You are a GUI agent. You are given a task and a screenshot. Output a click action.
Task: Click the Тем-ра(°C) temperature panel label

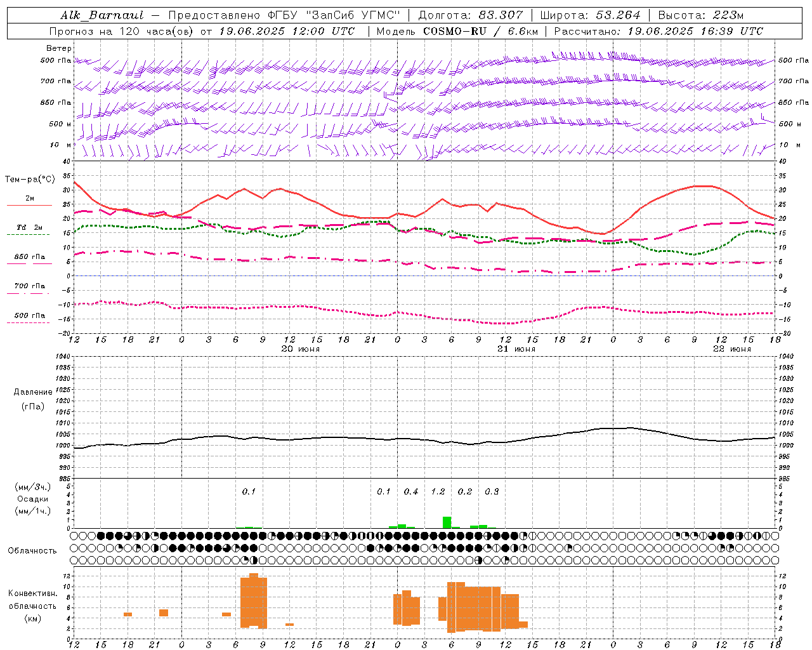(x=30, y=180)
